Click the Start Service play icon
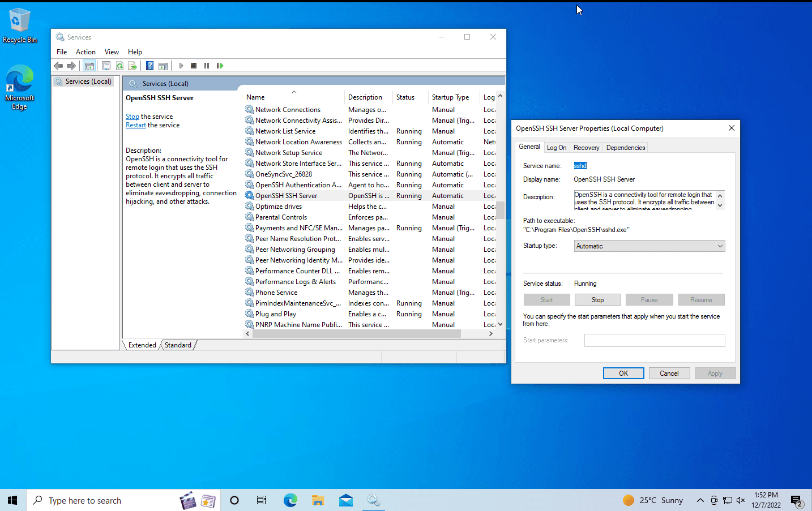The width and height of the screenshot is (812, 511). (x=181, y=66)
